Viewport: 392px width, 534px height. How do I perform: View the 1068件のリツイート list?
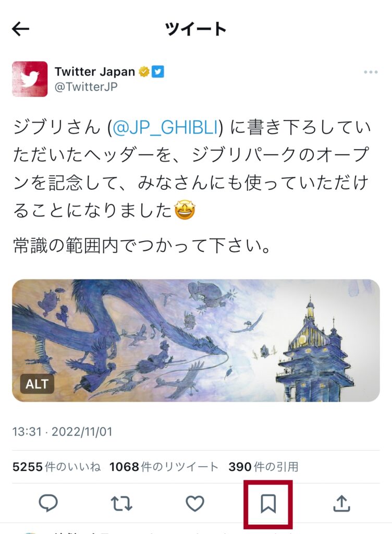tap(164, 467)
